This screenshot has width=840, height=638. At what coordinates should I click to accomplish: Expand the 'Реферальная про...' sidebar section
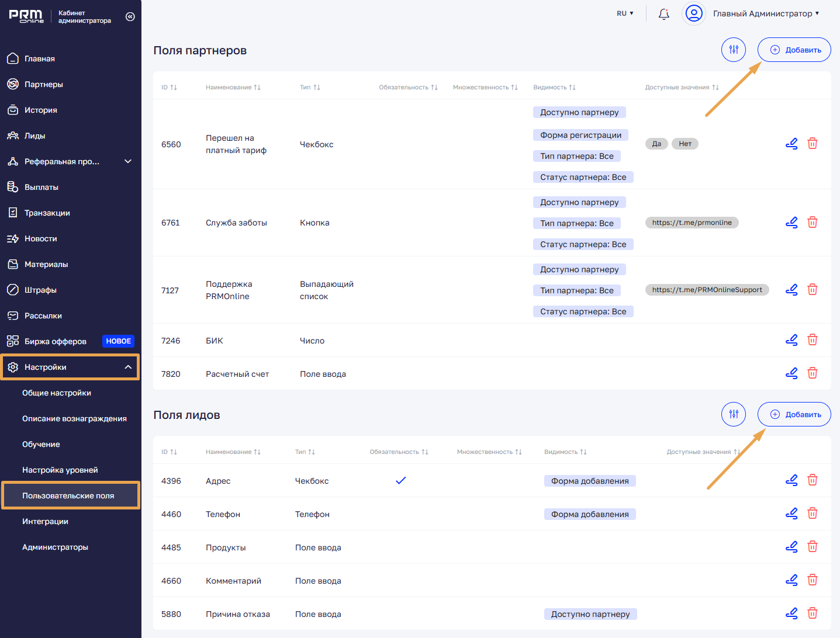(128, 162)
